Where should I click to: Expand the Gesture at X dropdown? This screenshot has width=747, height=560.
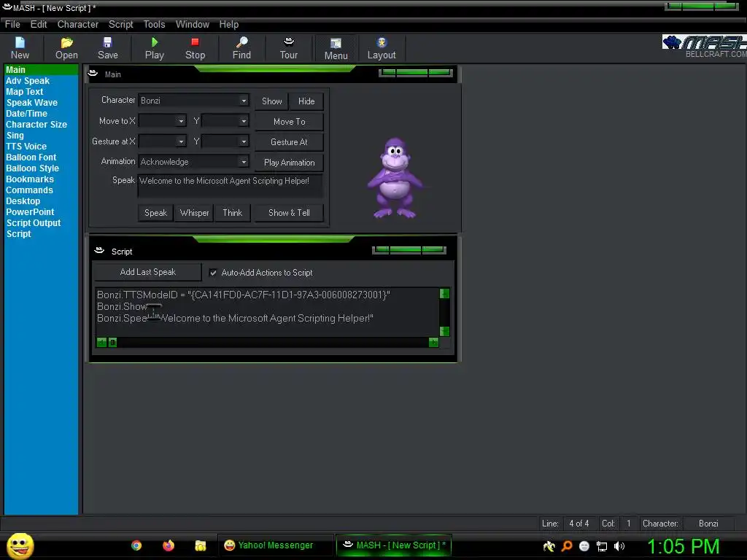pos(181,141)
